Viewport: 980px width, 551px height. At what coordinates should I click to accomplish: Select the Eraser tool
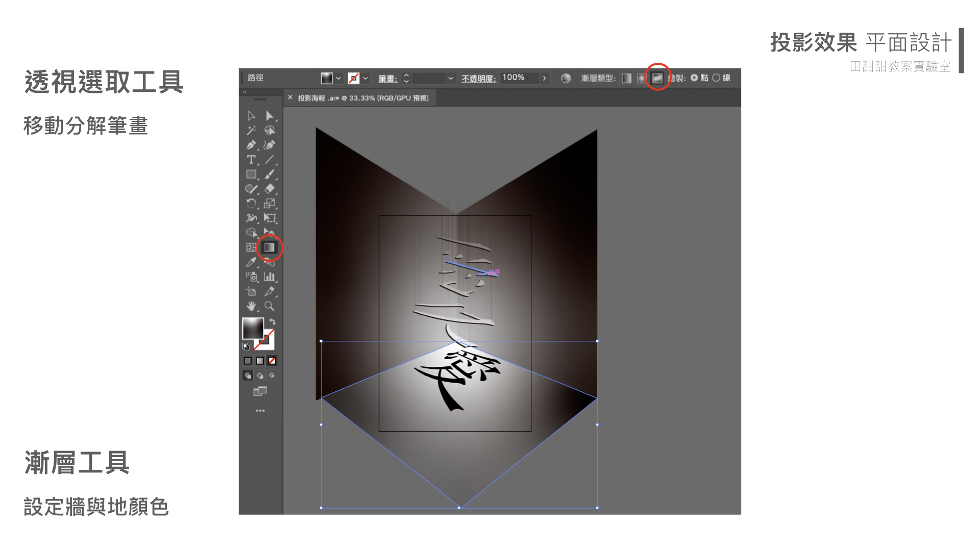click(269, 189)
